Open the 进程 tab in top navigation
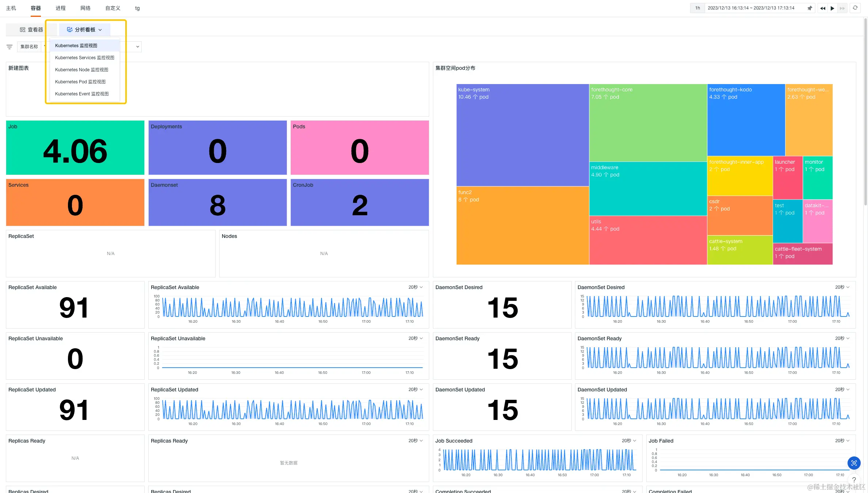The width and height of the screenshot is (868, 493). coord(60,8)
